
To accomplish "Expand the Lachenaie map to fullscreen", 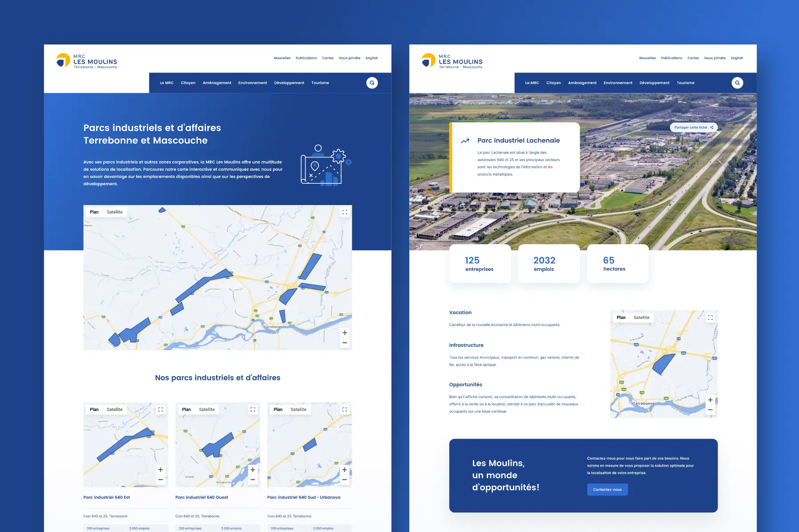I will point(710,318).
